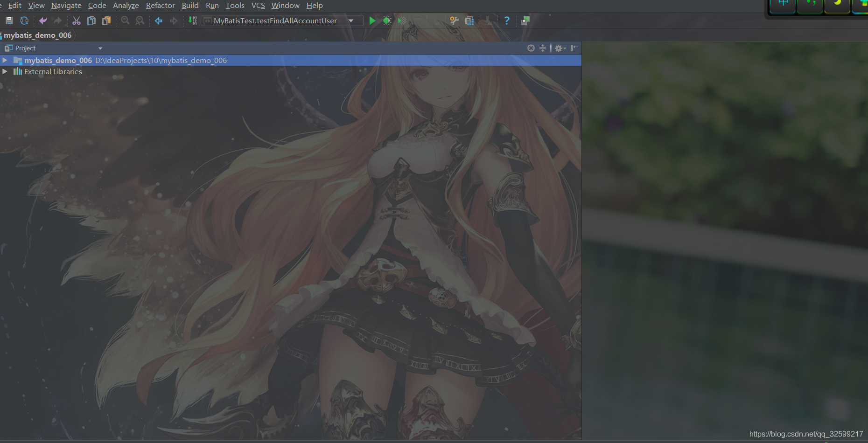Click the Paste clipboard icon
Image resolution: width=868 pixels, height=443 pixels.
pyautogui.click(x=106, y=21)
